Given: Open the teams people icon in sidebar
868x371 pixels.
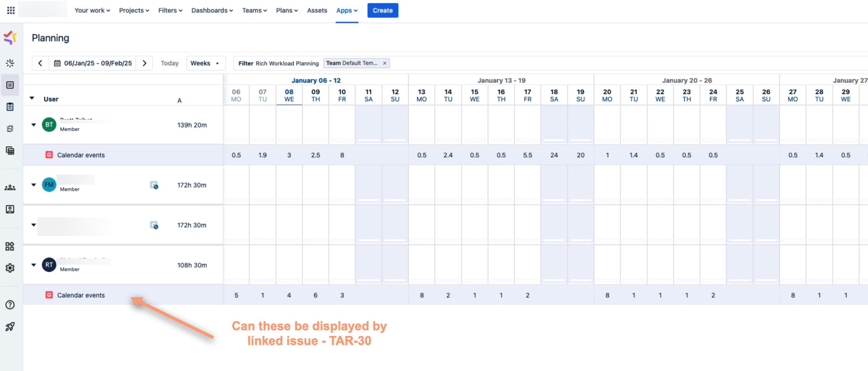Looking at the screenshot, I should click(10, 188).
